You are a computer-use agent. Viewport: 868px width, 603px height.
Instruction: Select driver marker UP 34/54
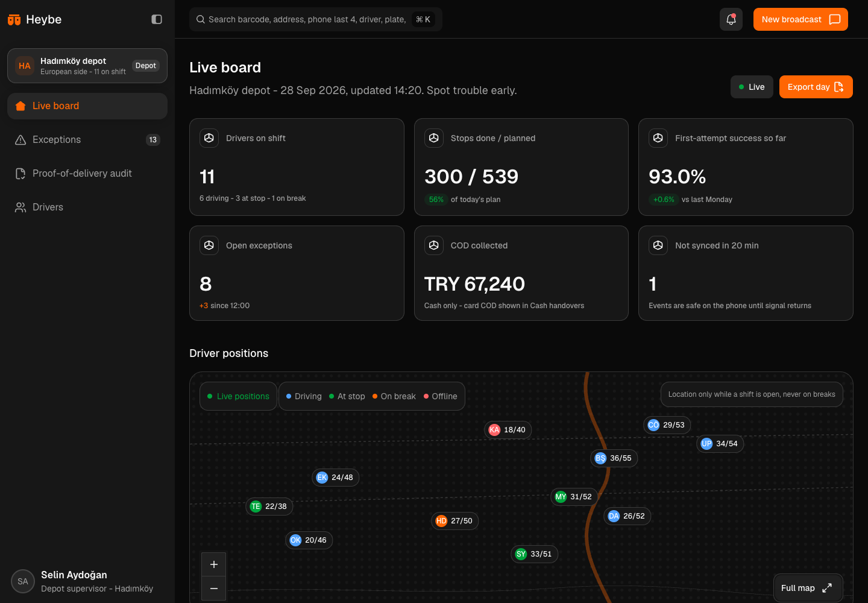point(720,444)
